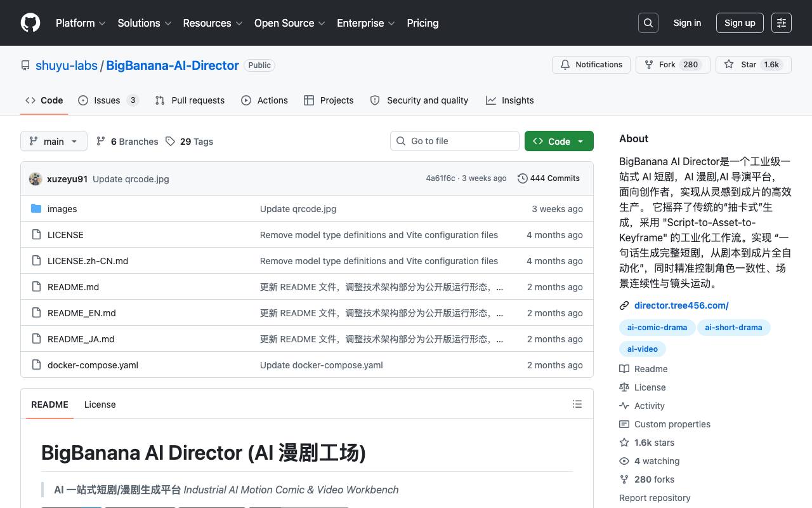Image resolution: width=812 pixels, height=508 pixels.
Task: Switch to Security and quality tab
Action: [x=419, y=100]
